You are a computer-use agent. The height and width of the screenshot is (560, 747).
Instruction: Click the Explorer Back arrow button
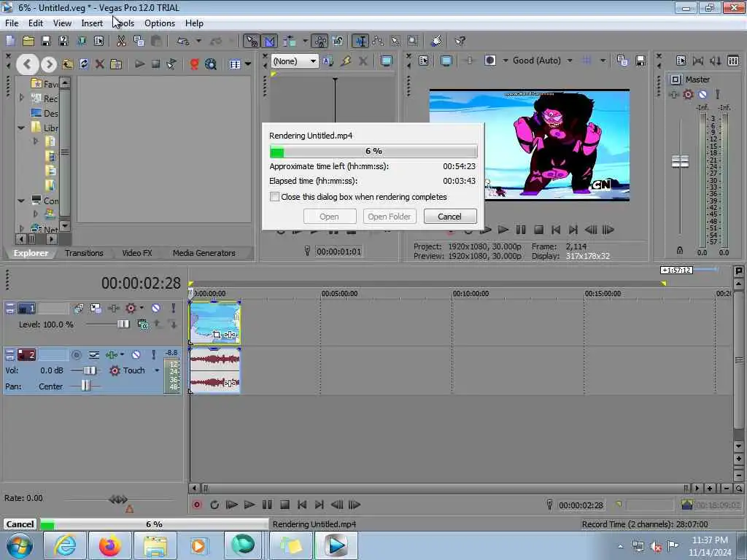[28, 64]
